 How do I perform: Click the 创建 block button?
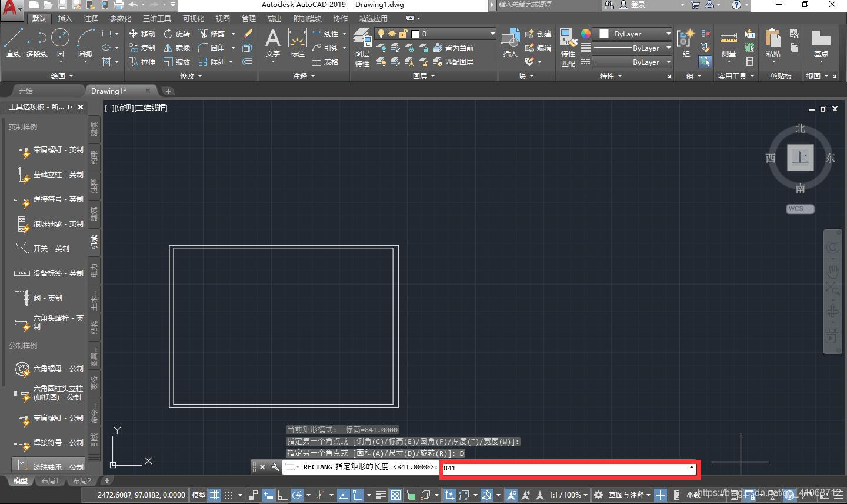[x=538, y=34]
